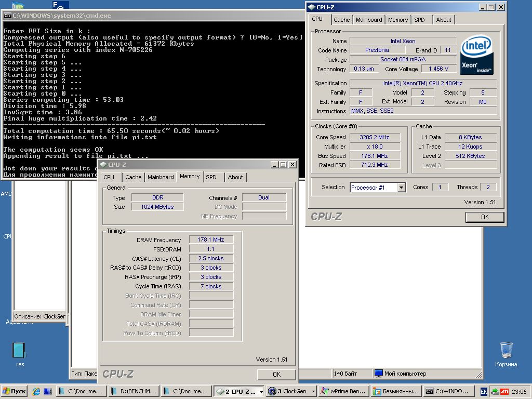
Task: Switch to wPrime Ben... taskbar button
Action: point(344,391)
